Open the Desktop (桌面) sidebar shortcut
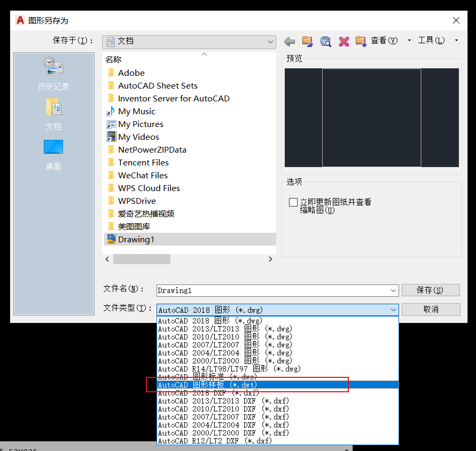 (53, 155)
